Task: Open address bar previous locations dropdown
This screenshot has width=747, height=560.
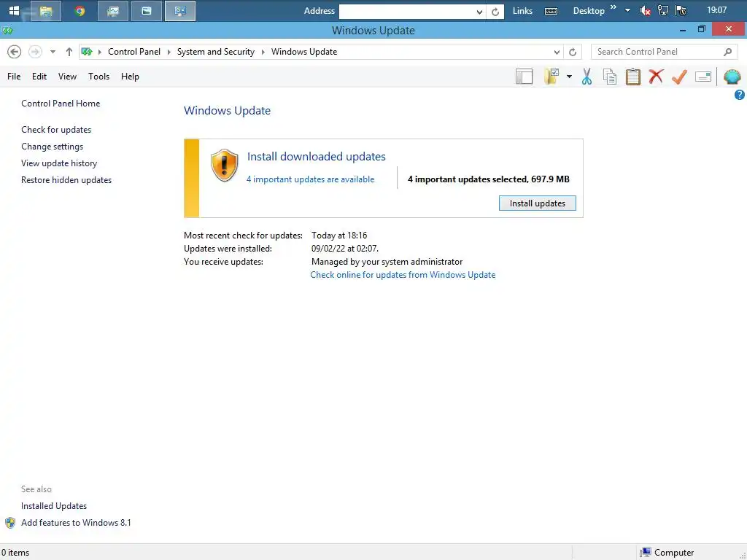Action: click(557, 52)
